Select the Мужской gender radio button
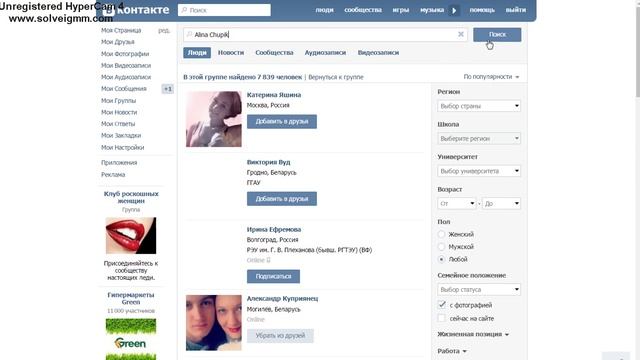This screenshot has height=360, width=640. (441, 247)
